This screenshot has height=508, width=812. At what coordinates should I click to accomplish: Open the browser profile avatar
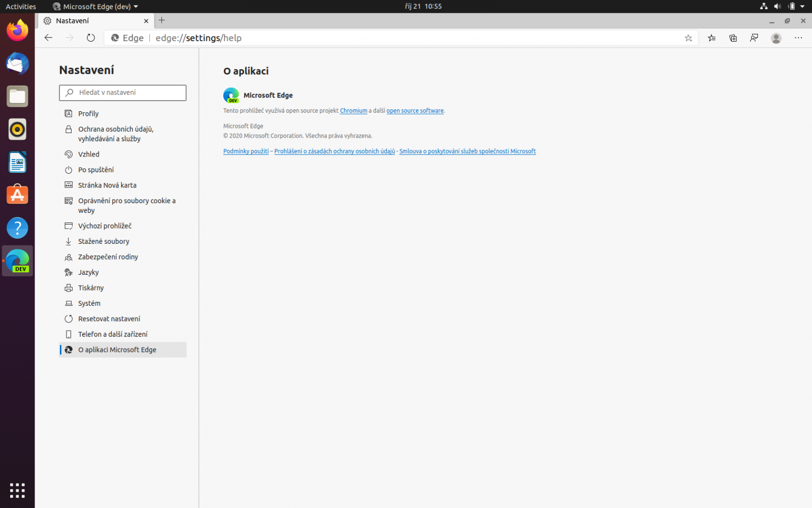(776, 38)
